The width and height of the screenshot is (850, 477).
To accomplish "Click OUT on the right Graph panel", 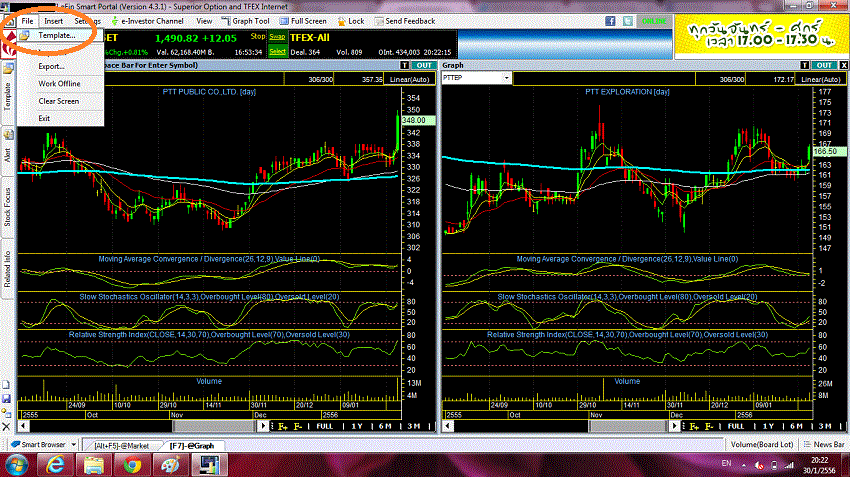I will tap(824, 65).
